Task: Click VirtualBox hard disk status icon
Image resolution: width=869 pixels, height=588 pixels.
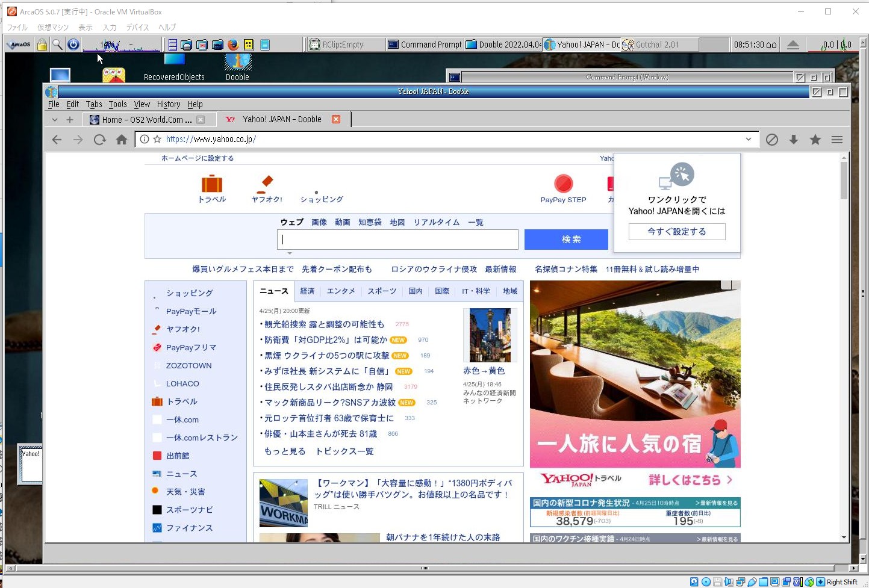Action: (x=694, y=582)
